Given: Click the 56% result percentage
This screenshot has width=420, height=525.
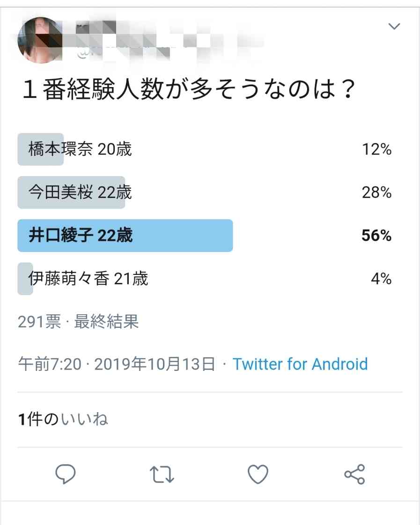Looking at the screenshot, I should click(376, 236).
